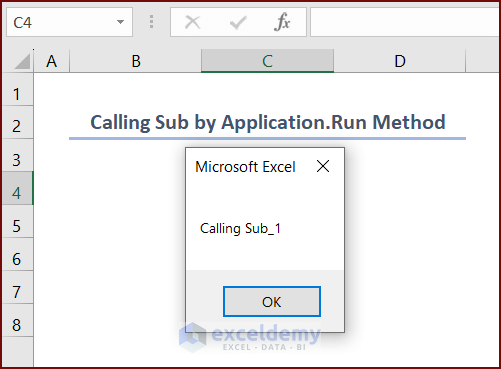Screen dimensions: 501x369
Task: Click the 'Calling Sub_1' message text
Action: [240, 229]
